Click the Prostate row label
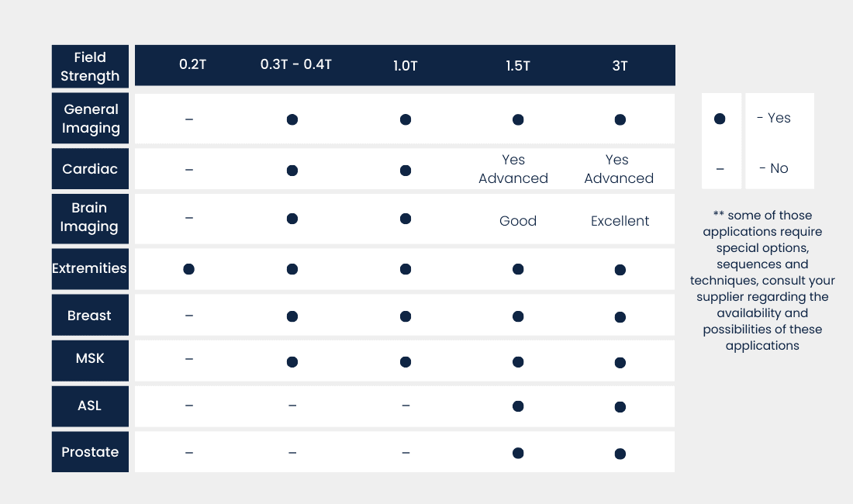 (x=90, y=452)
